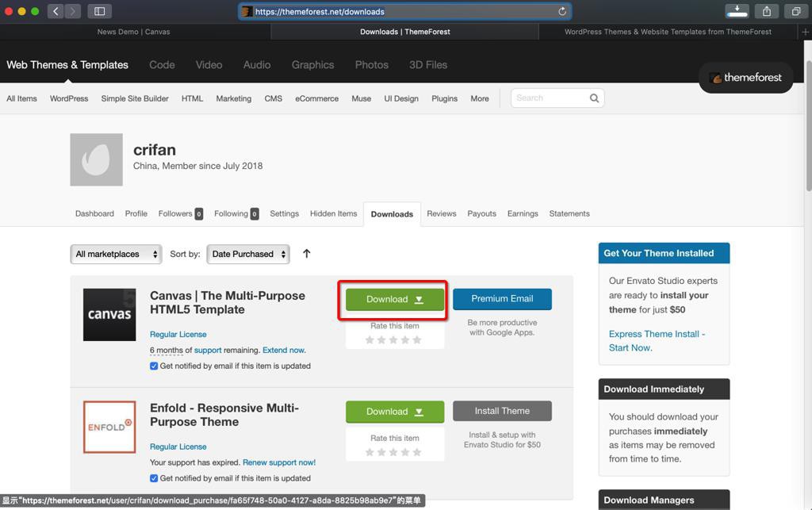Switch to WordPress Themes browser tab

click(x=668, y=32)
